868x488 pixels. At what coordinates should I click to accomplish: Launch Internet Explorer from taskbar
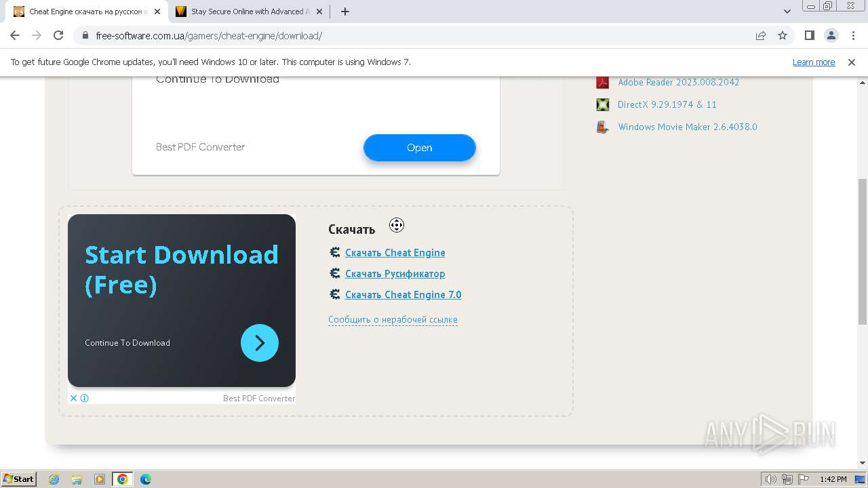click(x=54, y=479)
